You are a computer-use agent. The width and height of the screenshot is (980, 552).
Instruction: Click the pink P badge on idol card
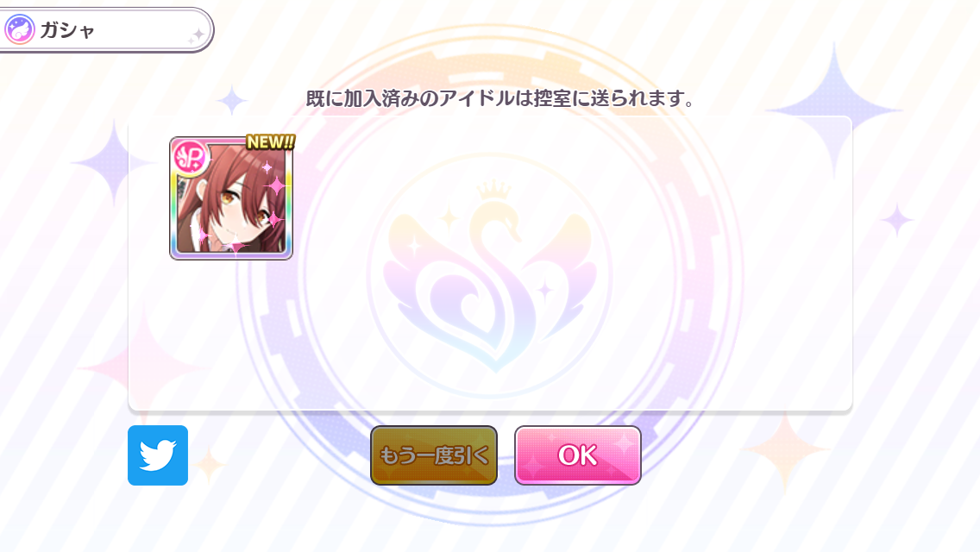tap(190, 157)
